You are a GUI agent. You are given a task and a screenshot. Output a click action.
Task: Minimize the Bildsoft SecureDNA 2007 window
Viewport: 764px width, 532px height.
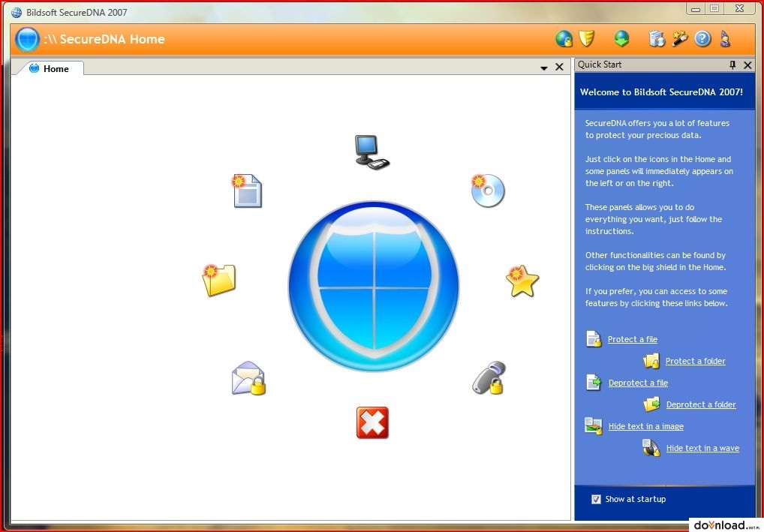tap(695, 8)
